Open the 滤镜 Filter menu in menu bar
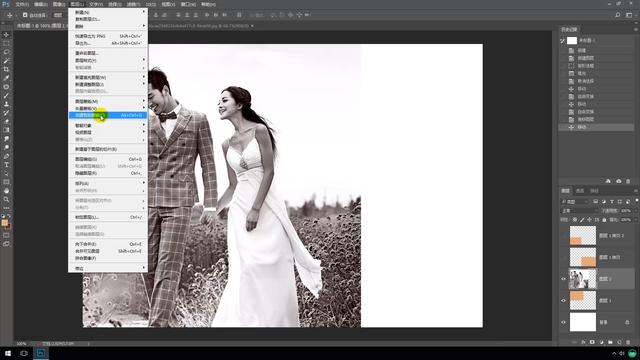 tap(133, 4)
